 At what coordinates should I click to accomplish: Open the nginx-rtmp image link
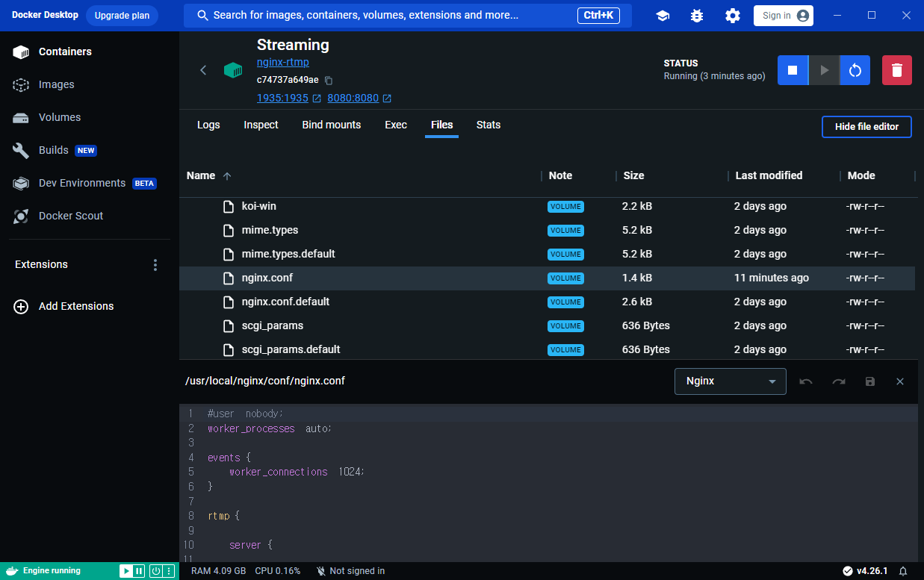coord(282,63)
